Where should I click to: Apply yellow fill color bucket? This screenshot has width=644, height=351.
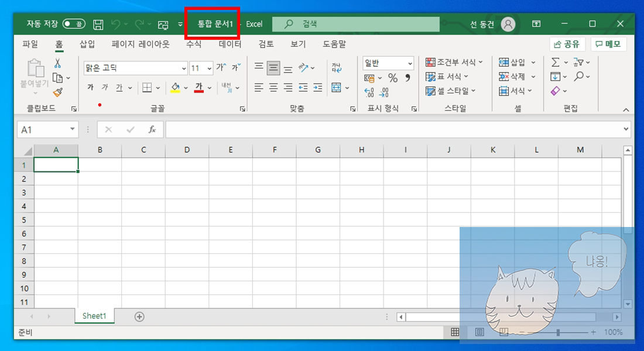(176, 87)
